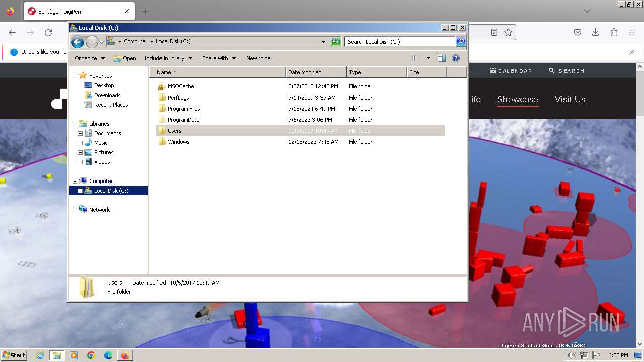Sort by Type column header

376,72
